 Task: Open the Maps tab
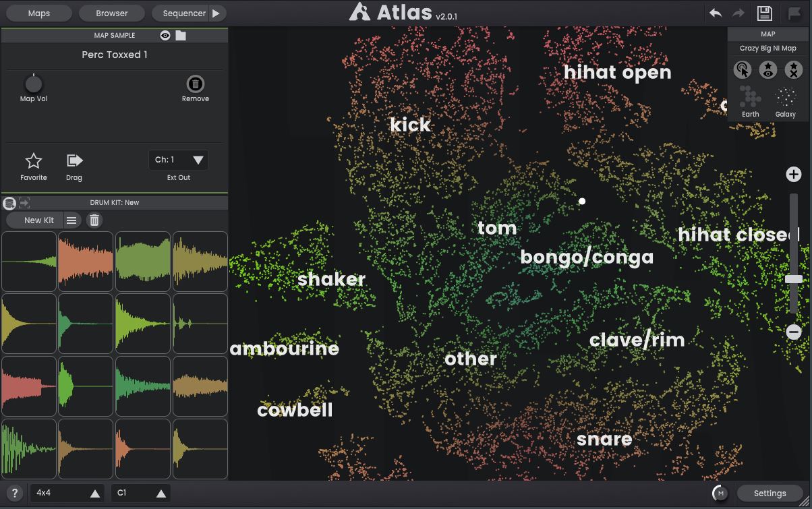pyautogui.click(x=39, y=13)
